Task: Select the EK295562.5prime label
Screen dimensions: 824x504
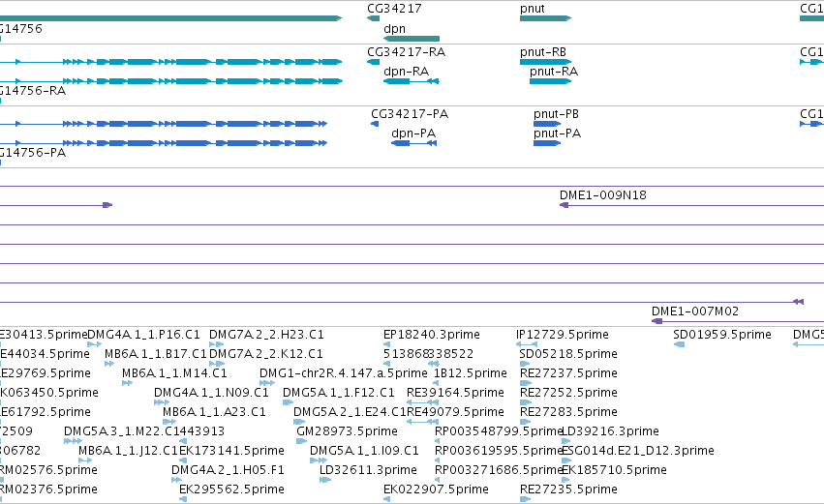Action: coord(231,489)
